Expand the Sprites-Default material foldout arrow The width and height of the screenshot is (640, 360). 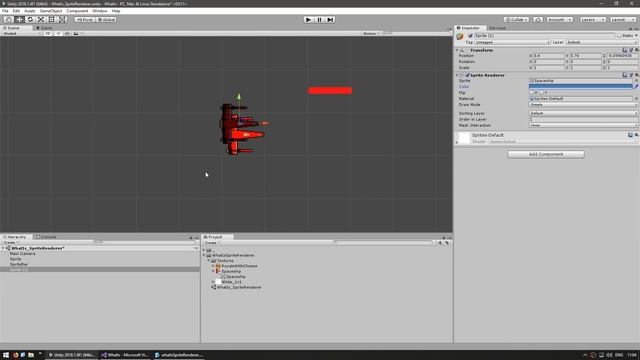tap(457, 142)
